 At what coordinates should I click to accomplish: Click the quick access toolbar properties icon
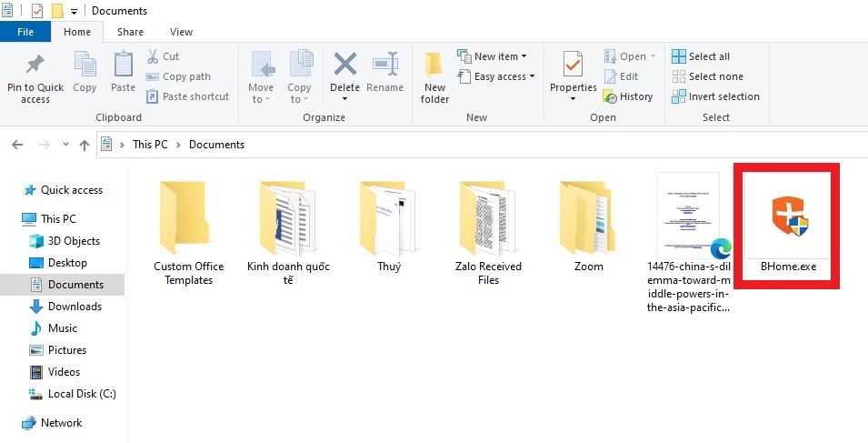(36, 11)
